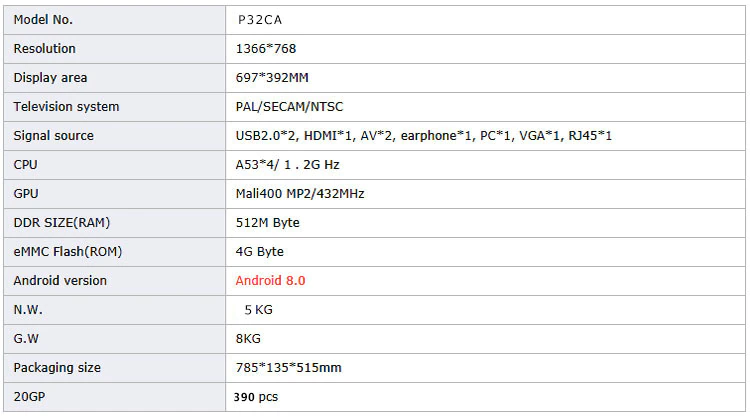Viewport: 750px width, 419px height.
Task: Select the 512M Byte RAM value
Action: click(x=267, y=223)
